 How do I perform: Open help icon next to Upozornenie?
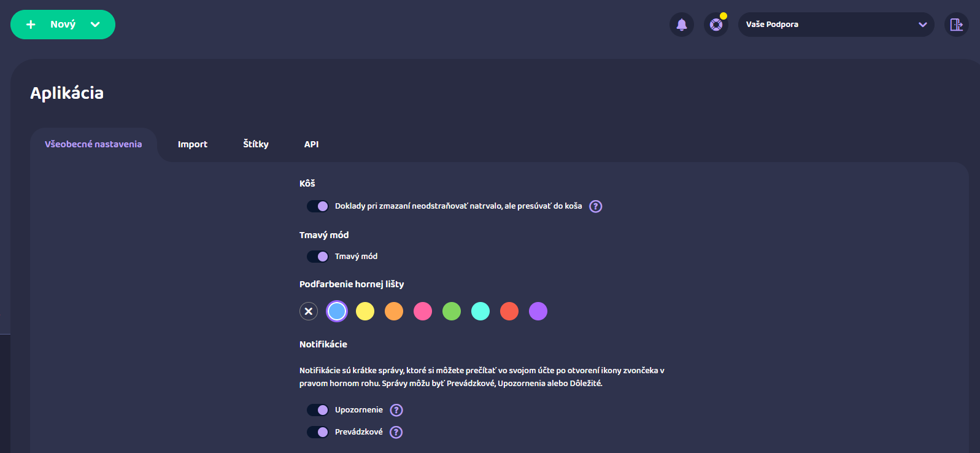tap(396, 410)
